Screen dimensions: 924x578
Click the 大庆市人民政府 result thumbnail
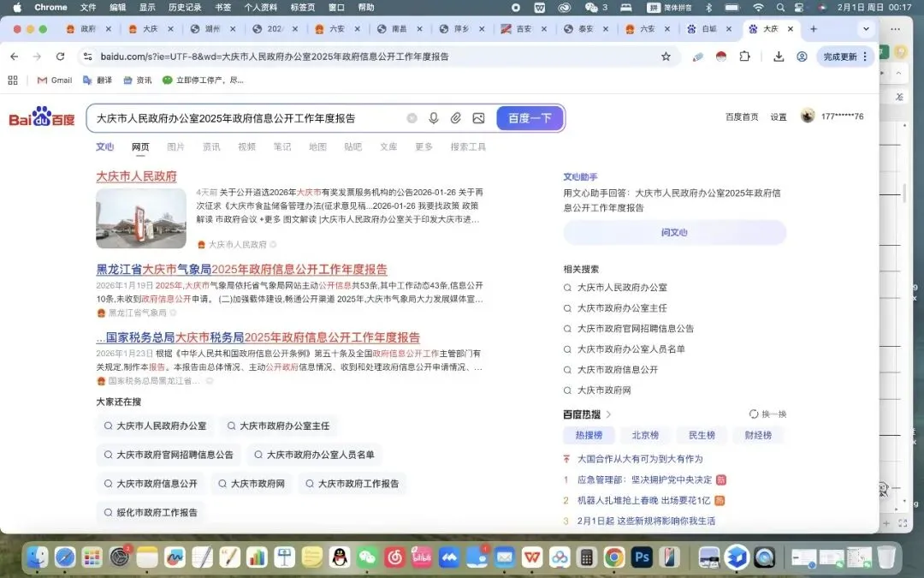141,218
